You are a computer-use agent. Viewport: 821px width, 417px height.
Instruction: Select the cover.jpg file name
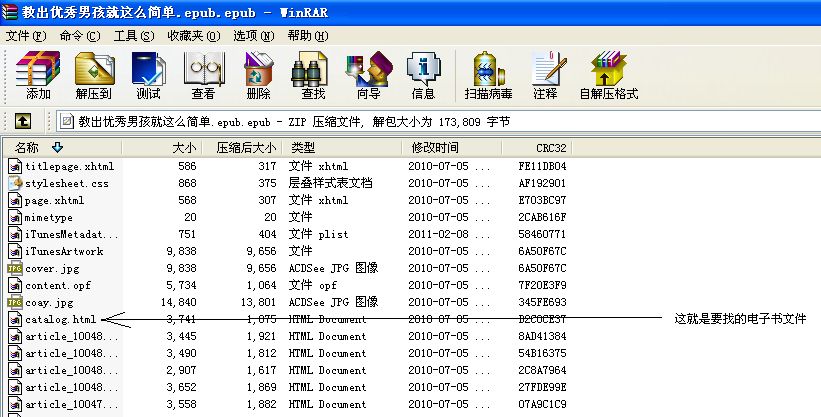[x=52, y=269]
